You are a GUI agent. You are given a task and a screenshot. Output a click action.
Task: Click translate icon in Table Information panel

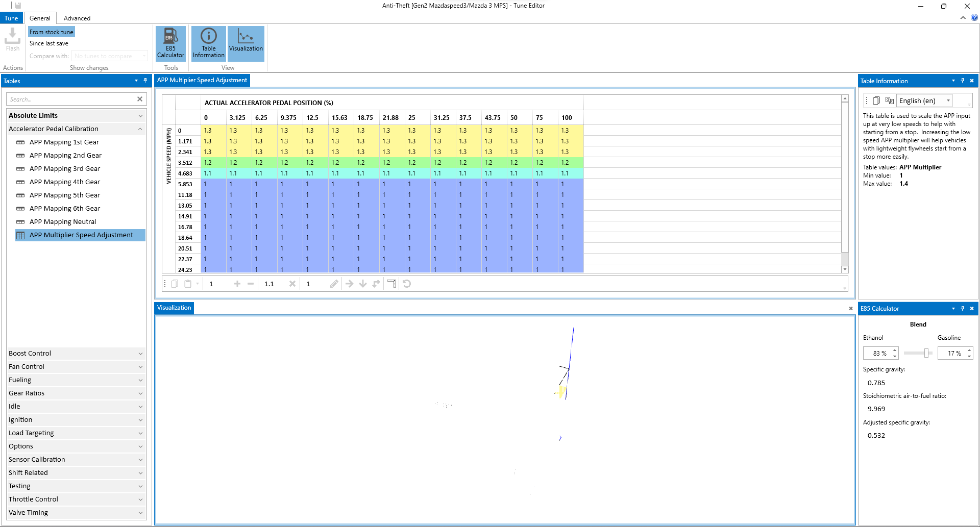(890, 101)
